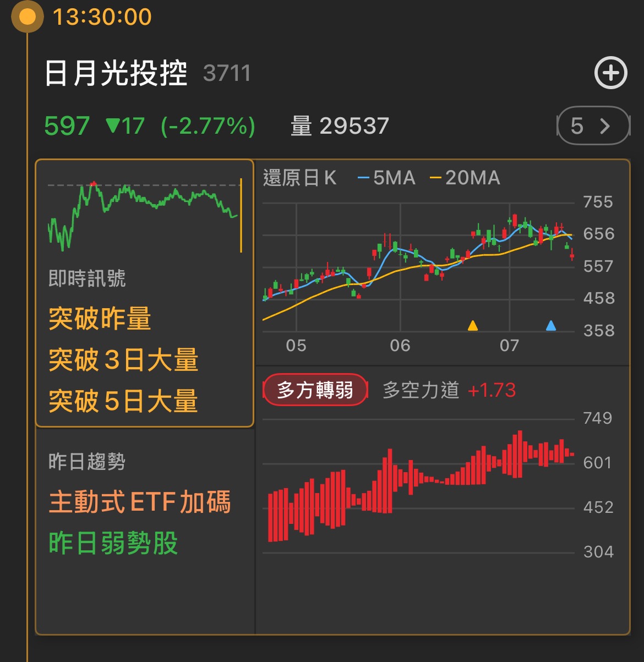The image size is (644, 662).
Task: Click the 多空力道 label
Action: tap(421, 390)
